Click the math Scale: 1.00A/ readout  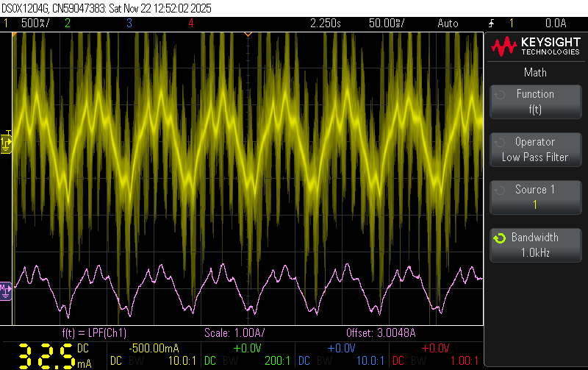[x=234, y=332]
